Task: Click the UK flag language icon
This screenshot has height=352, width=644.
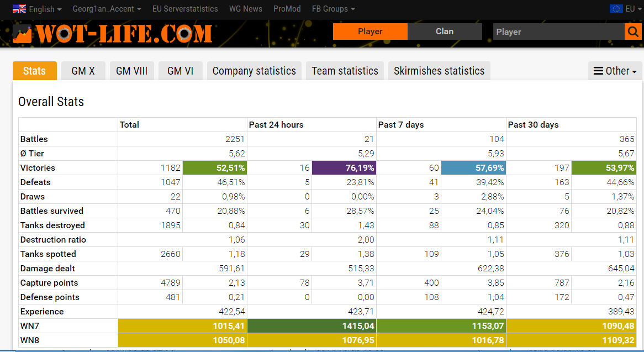Action: (x=19, y=9)
